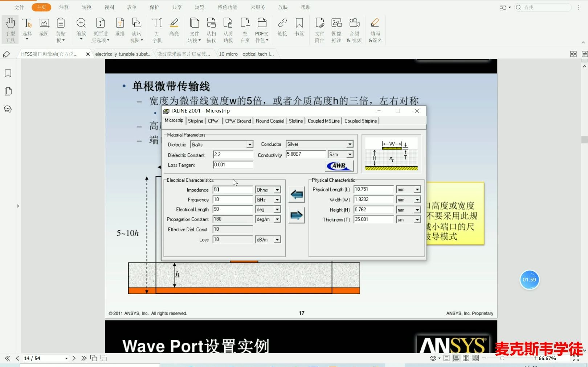Switch to Coupled MSLine tab
Viewport: 588px width, 367px height.
[324, 121]
